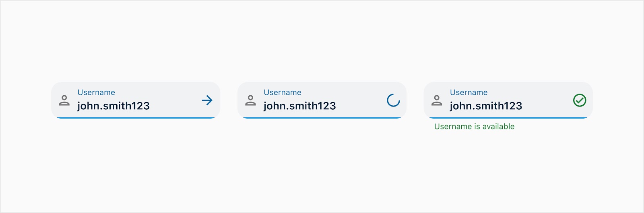
Task: Click Username label in the checkmark field
Action: [x=469, y=92]
